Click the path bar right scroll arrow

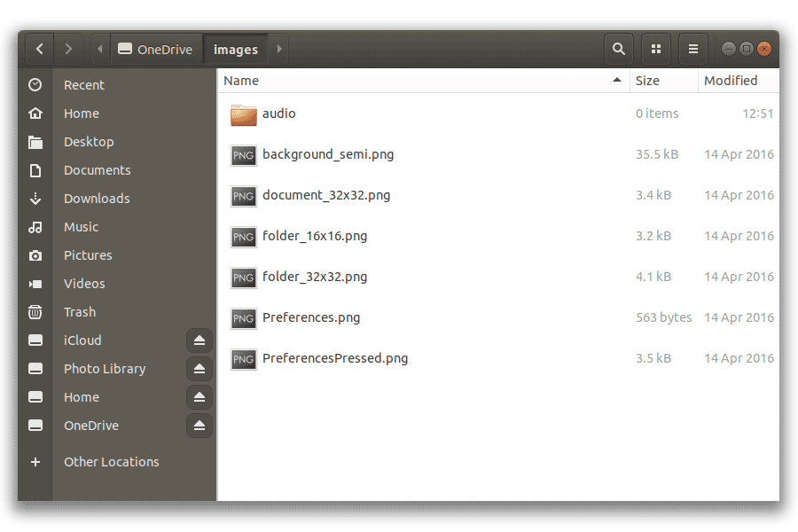tap(279, 49)
